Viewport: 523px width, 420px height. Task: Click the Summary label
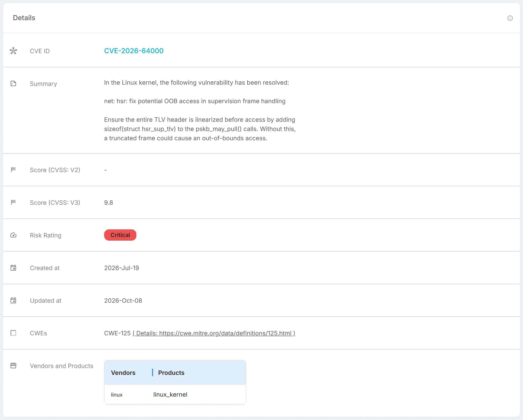(43, 84)
